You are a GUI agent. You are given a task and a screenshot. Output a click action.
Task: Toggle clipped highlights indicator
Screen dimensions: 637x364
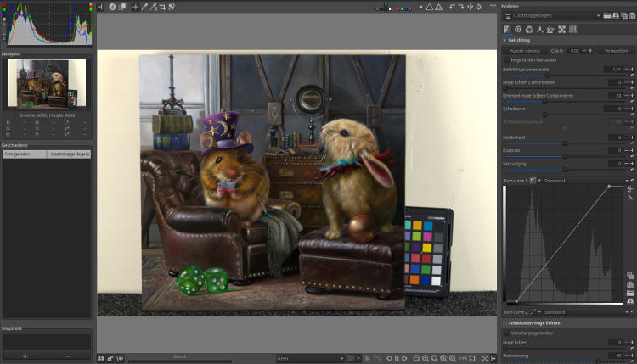pyautogui.click(x=439, y=8)
